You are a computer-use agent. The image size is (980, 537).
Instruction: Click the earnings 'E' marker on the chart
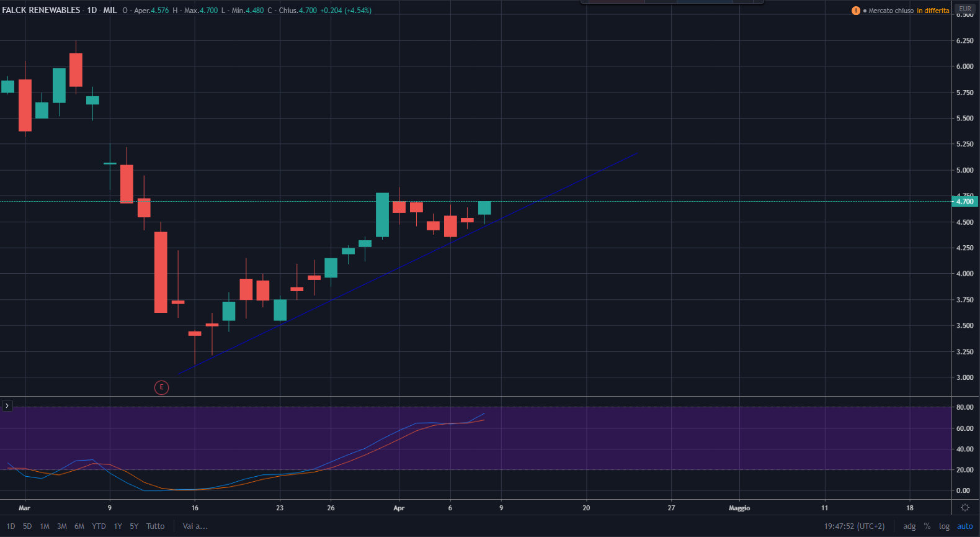[x=161, y=387]
